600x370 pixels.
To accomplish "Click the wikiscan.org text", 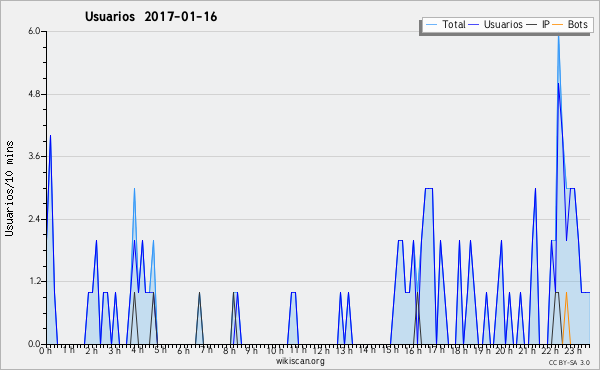I will pyautogui.click(x=300, y=361).
